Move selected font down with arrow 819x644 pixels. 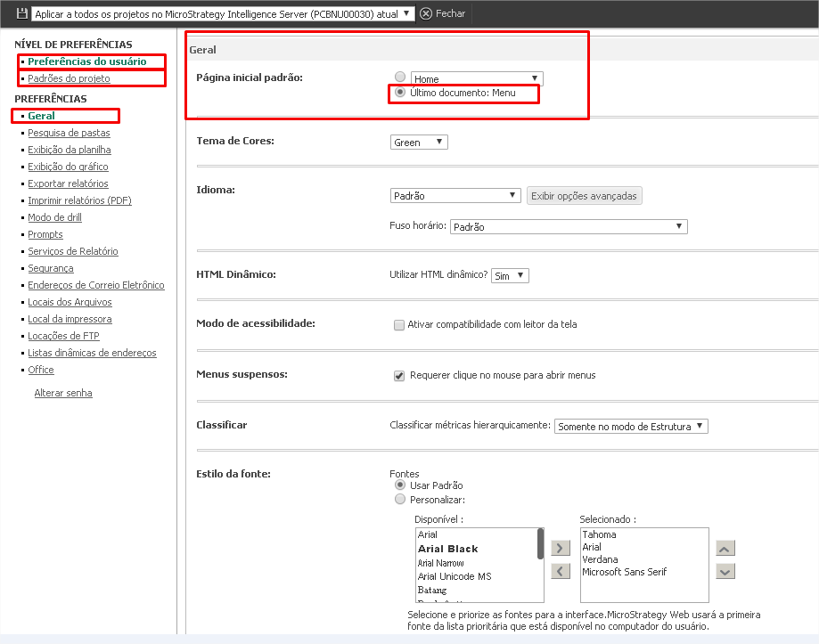click(x=725, y=571)
